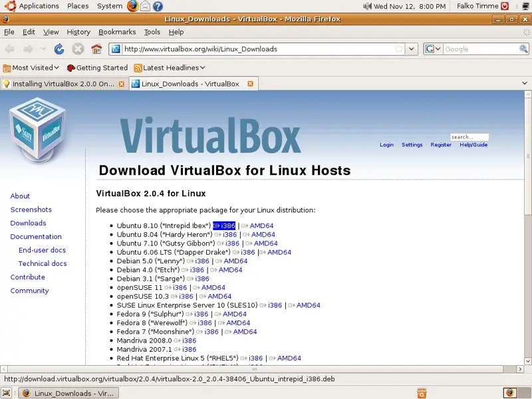532x399 pixels.
Task: Open the History menu
Action: click(78, 32)
